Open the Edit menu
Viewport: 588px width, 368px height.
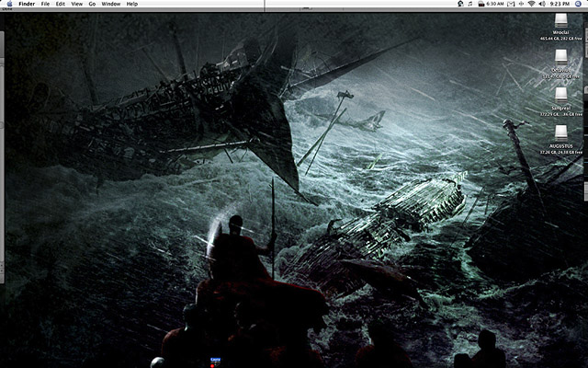coord(61,4)
